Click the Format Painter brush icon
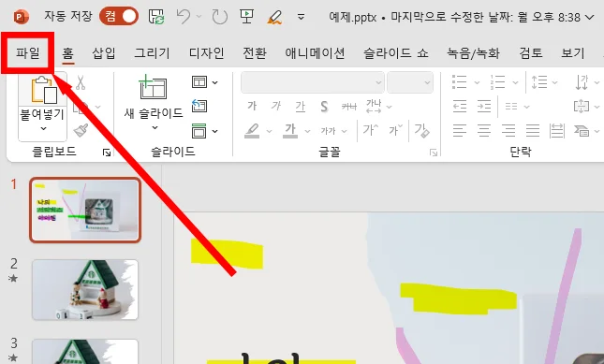The width and height of the screenshot is (604, 364). tap(81, 130)
